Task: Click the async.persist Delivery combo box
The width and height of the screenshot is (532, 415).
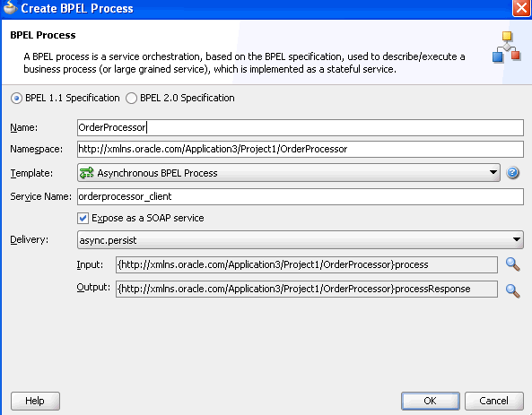Action: (x=301, y=239)
